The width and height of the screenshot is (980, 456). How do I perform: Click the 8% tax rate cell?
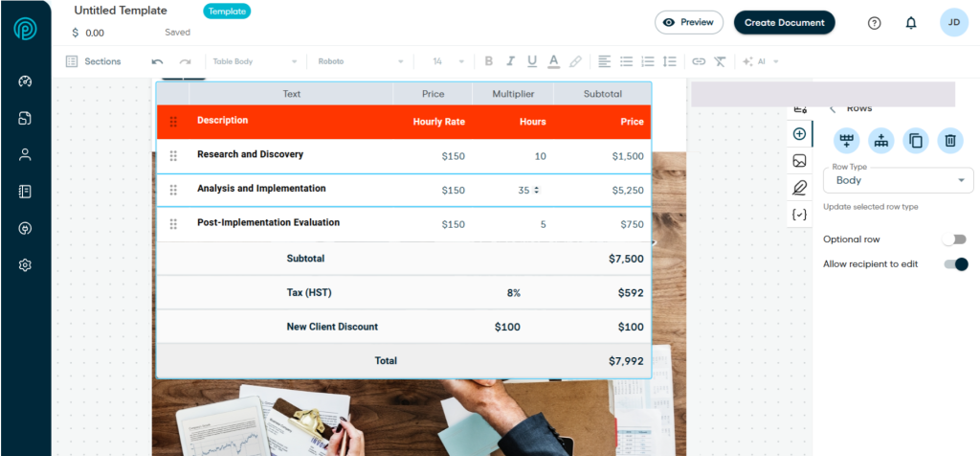pyautogui.click(x=513, y=292)
